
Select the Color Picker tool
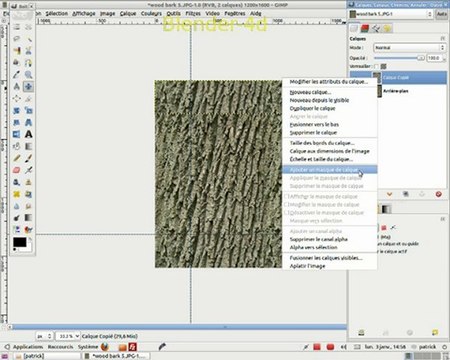coord(17,75)
